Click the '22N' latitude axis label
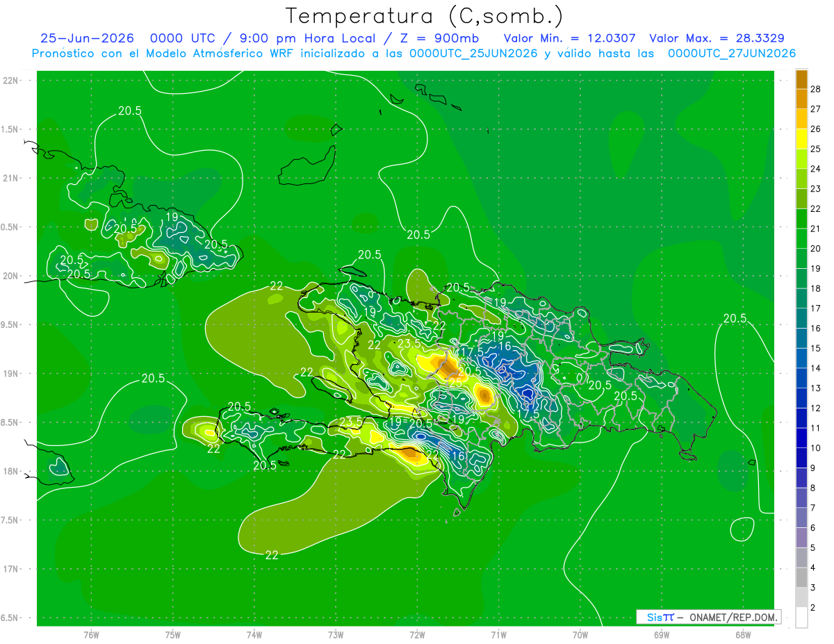Screen dimensions: 834x644 (x=10, y=80)
